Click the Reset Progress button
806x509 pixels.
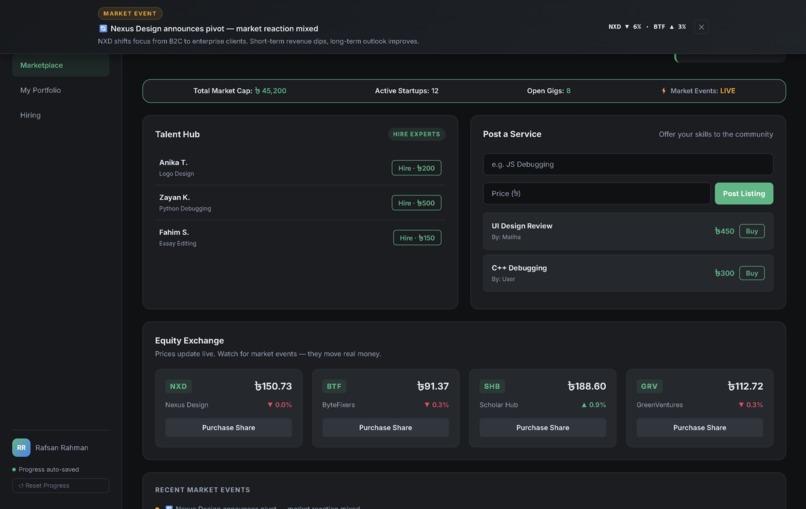[61, 486]
